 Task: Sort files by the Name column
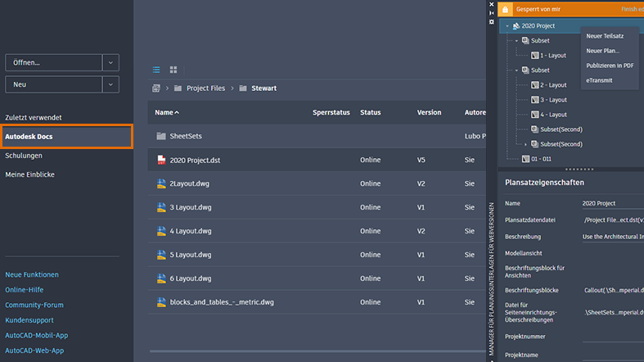(166, 112)
